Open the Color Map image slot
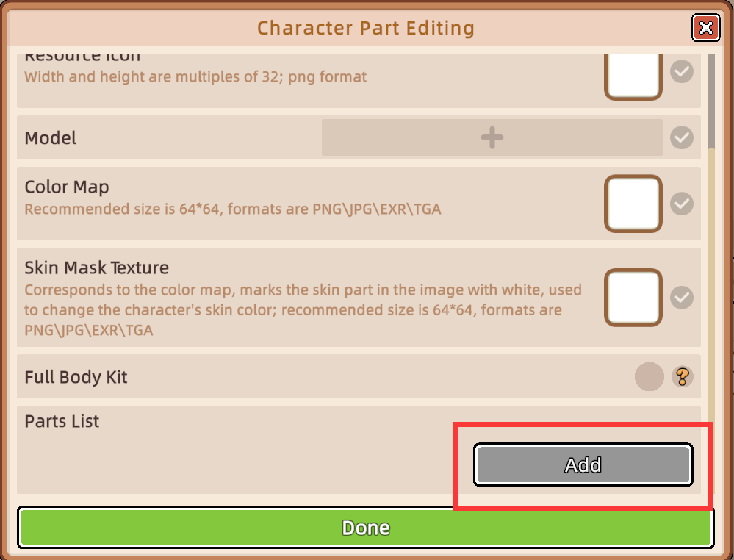The width and height of the screenshot is (734, 560). [x=633, y=203]
